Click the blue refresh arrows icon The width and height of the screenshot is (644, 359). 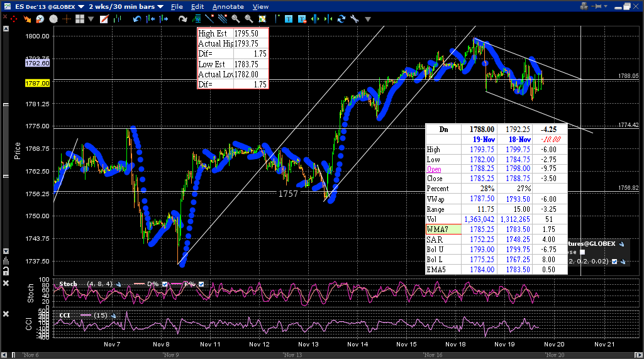[341, 19]
